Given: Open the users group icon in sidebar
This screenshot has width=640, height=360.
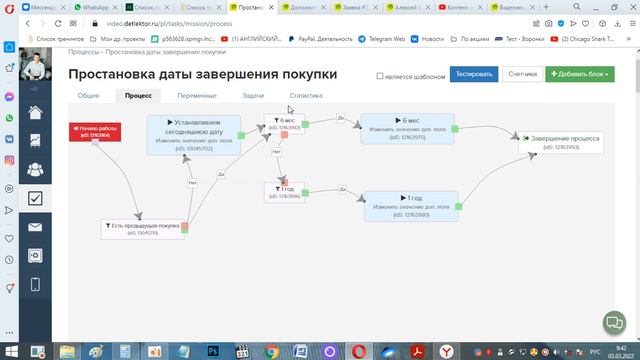Looking at the screenshot, I should pos(35,169).
